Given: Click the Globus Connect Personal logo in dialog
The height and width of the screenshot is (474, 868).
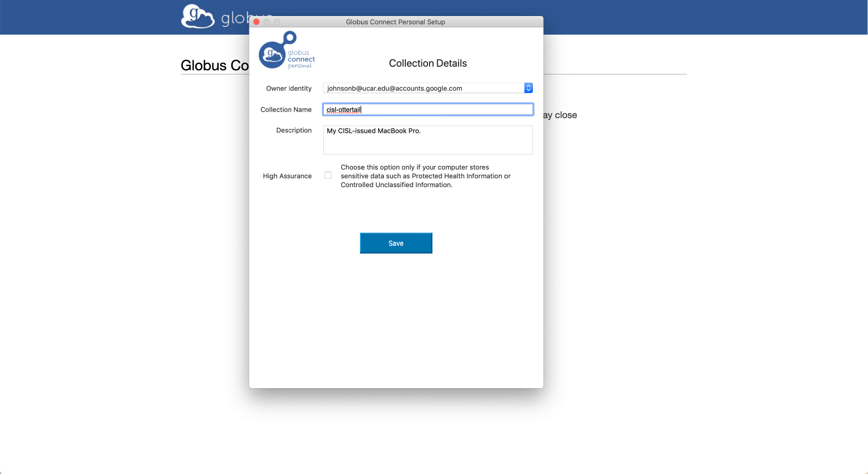Looking at the screenshot, I should click(x=287, y=51).
